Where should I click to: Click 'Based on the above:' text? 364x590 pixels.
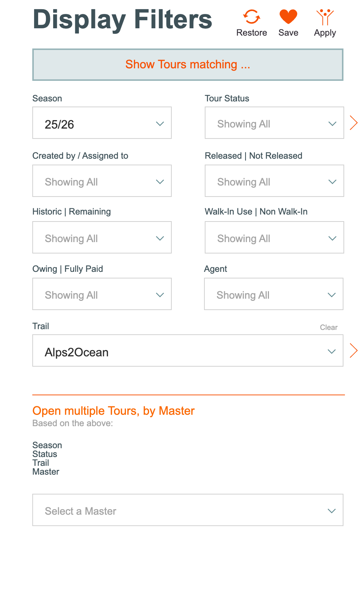(x=73, y=423)
